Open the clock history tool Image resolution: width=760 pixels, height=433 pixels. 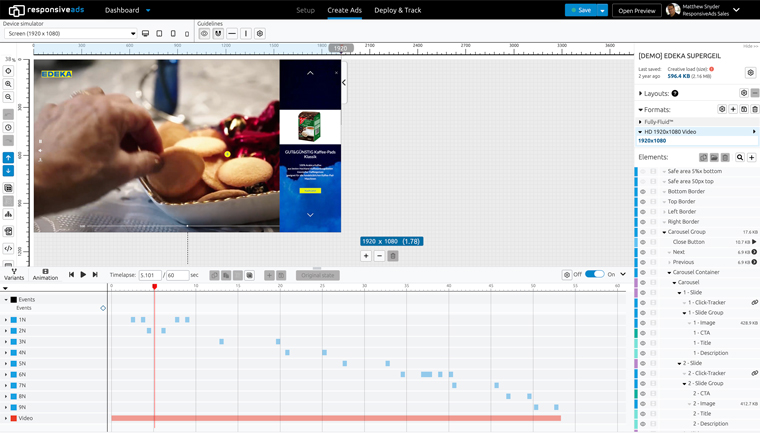[8, 128]
